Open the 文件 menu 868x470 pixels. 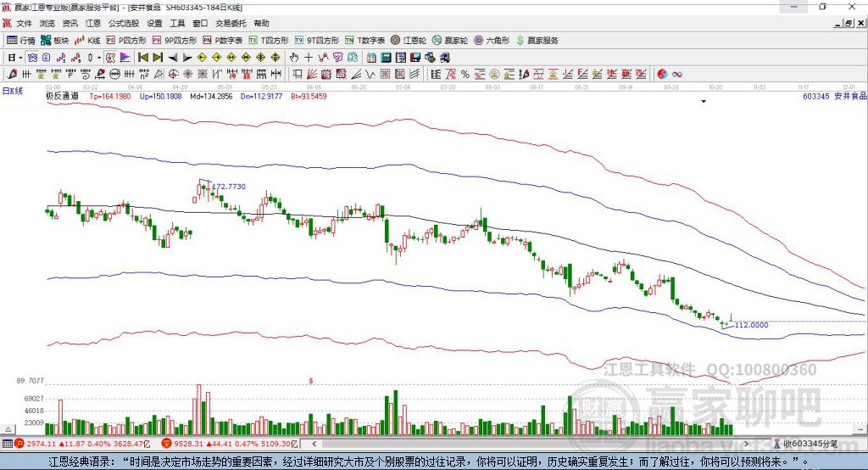click(24, 23)
